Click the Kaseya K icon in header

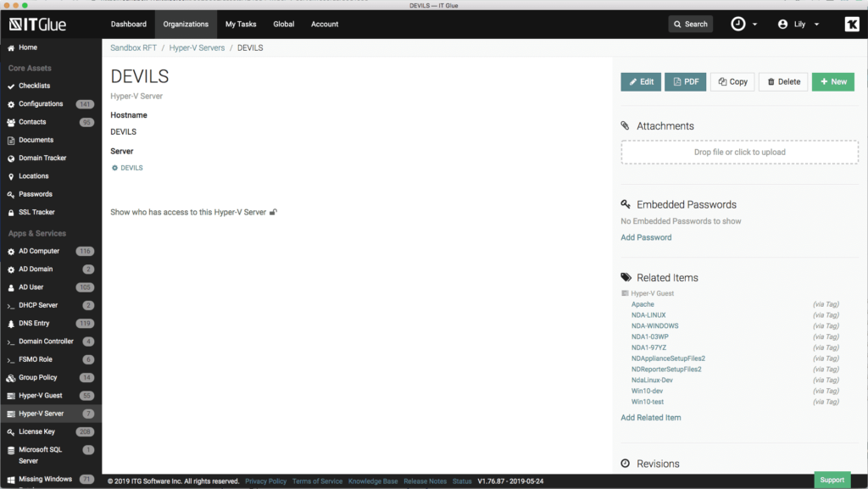coord(851,25)
